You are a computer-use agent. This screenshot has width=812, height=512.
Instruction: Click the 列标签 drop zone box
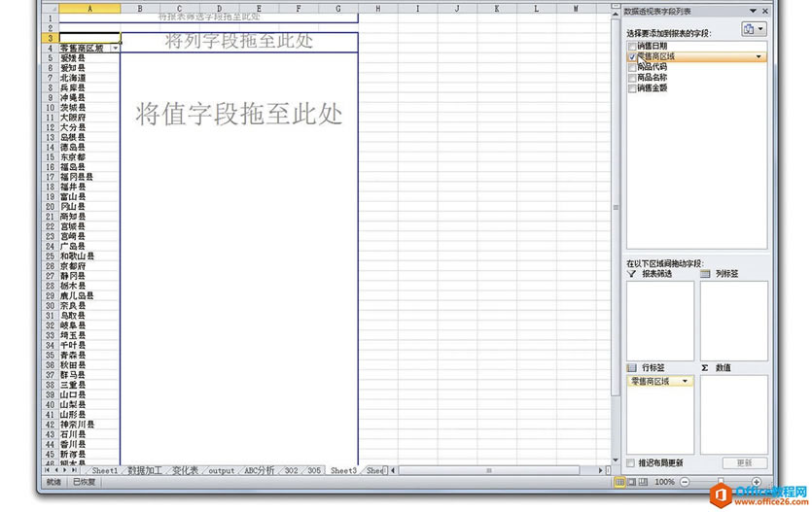point(734,321)
